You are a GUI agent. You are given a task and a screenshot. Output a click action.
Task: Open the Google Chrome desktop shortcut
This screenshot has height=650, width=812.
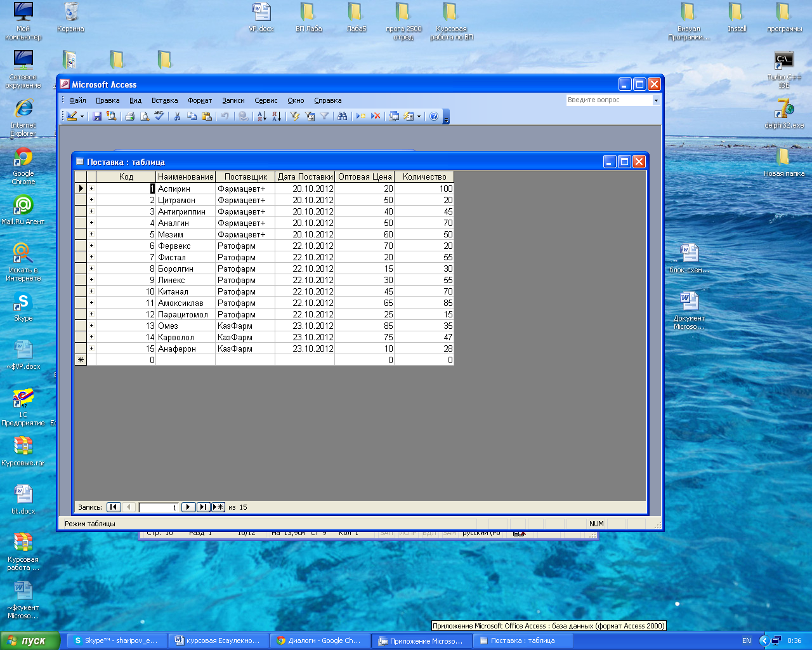pos(23,166)
